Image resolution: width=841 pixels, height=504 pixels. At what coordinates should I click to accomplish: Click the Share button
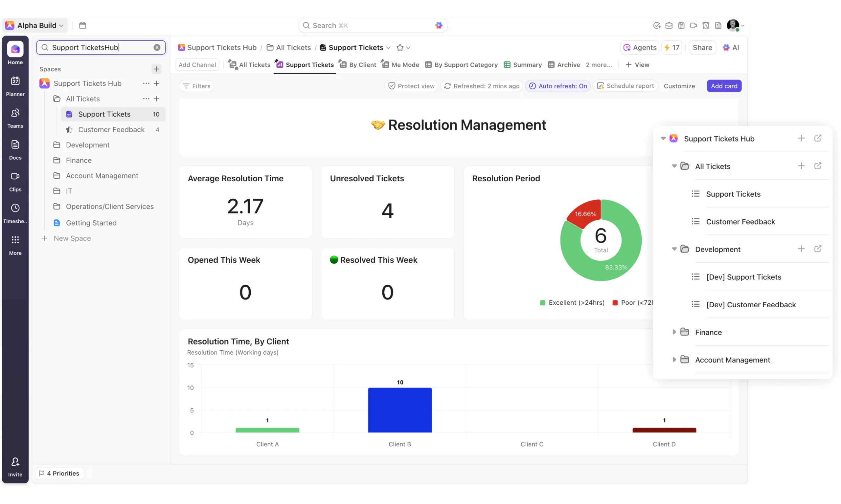coord(702,48)
